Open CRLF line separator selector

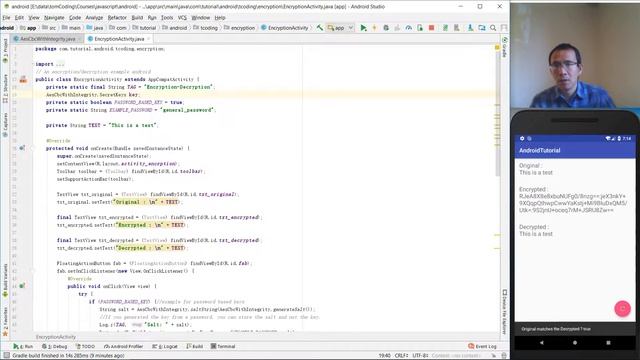[401, 356]
